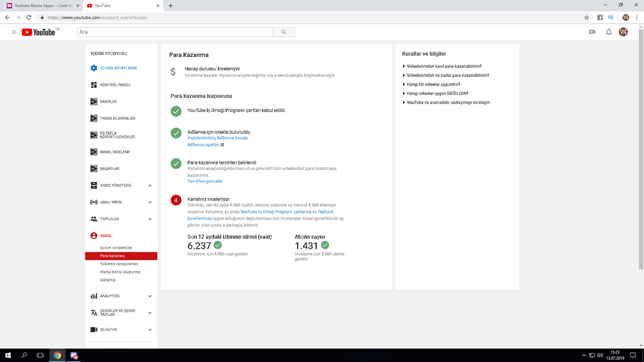Open the IQ browser extension

tap(611, 17)
